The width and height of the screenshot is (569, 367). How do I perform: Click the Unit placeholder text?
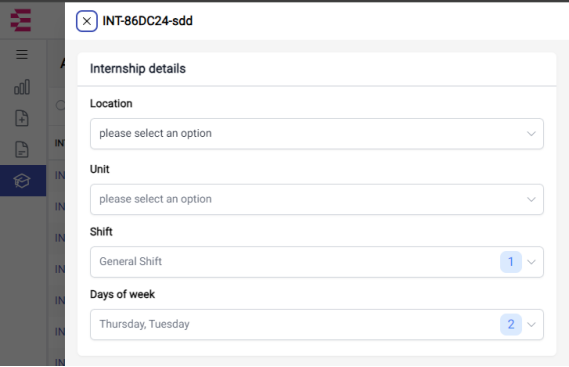155,199
